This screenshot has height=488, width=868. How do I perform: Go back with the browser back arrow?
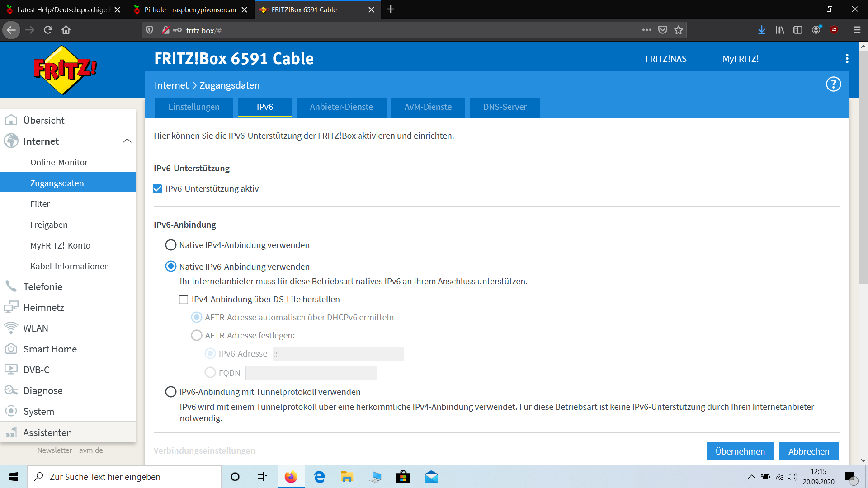[11, 30]
